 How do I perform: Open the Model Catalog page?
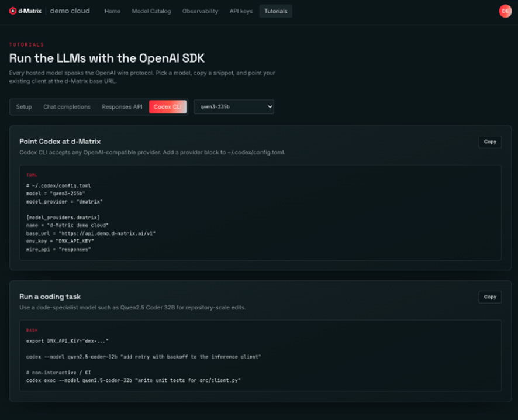click(x=151, y=11)
